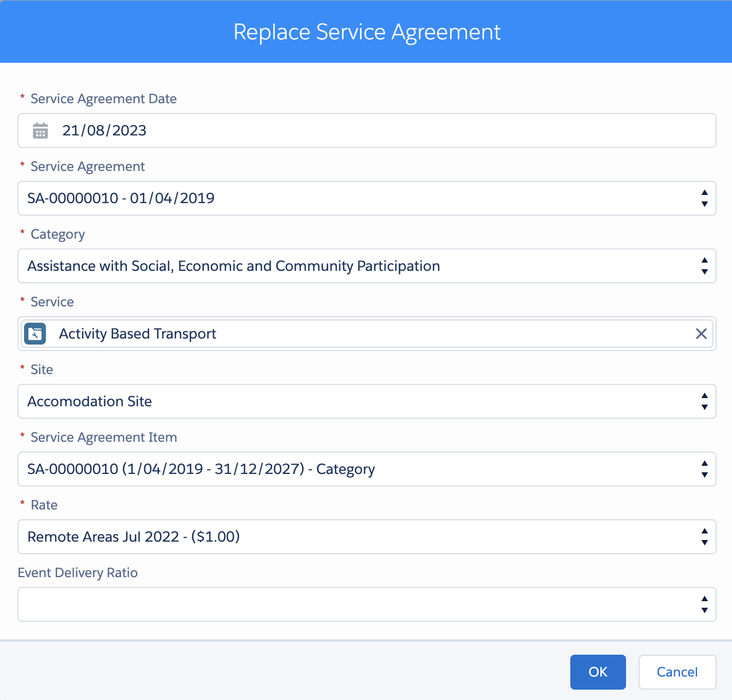The width and height of the screenshot is (732, 700).
Task: Click the Site field label
Action: (42, 370)
